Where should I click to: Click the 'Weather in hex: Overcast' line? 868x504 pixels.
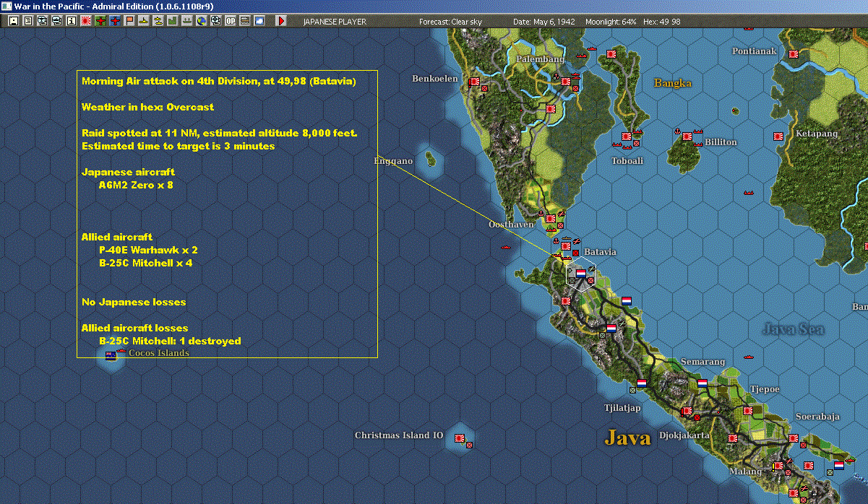pos(147,107)
